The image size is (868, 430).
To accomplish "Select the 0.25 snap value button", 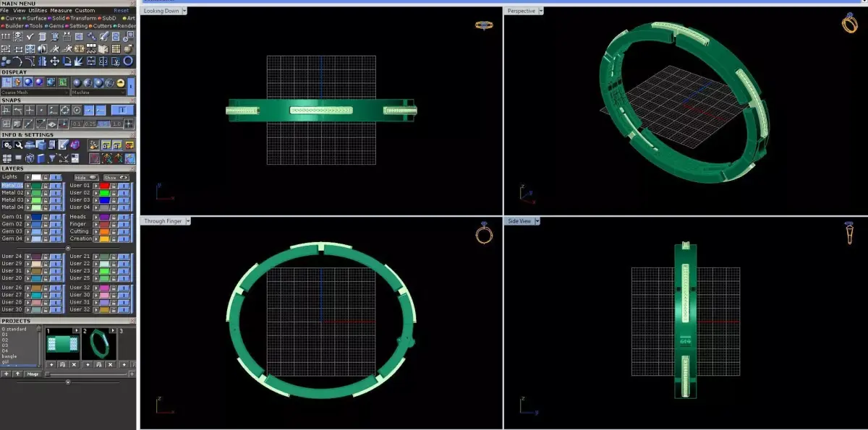I will pos(90,124).
